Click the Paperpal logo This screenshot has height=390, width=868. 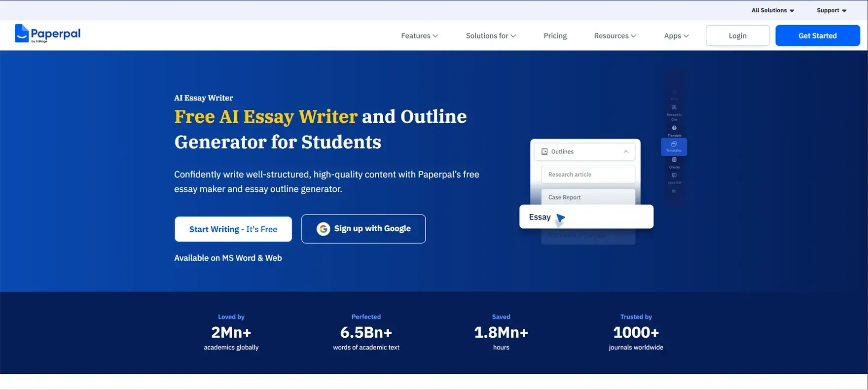[47, 34]
